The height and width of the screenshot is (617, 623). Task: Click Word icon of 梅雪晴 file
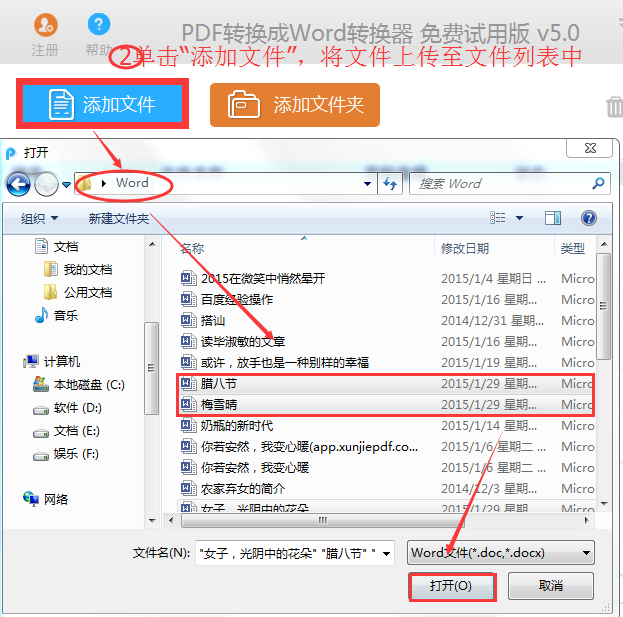(x=188, y=404)
